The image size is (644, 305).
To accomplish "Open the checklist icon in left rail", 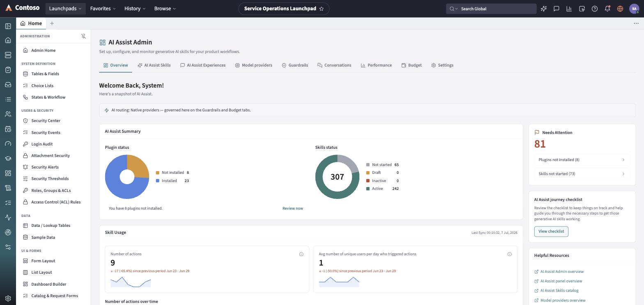I will (8, 203).
